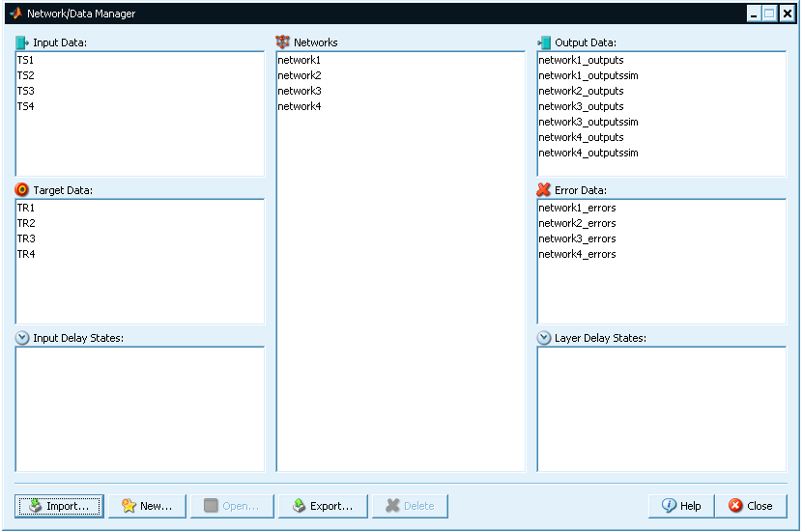Close window with title bar X
The width and height of the screenshot is (803, 532).
click(787, 14)
